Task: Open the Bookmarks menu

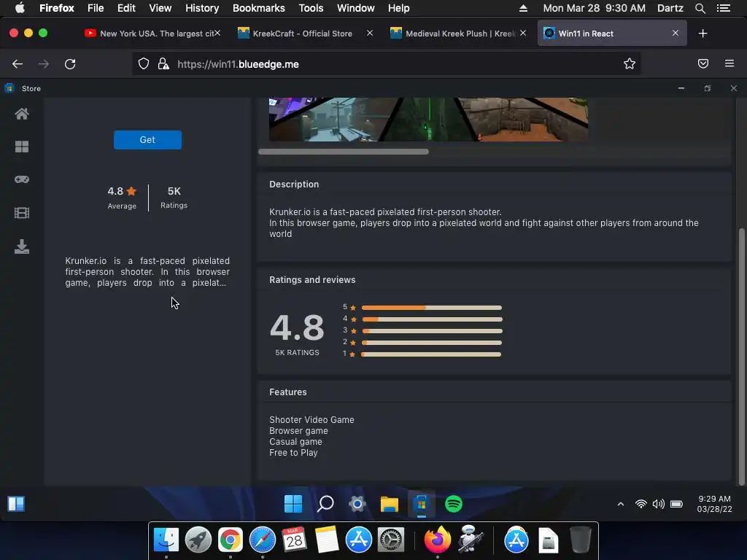Action: point(259,8)
